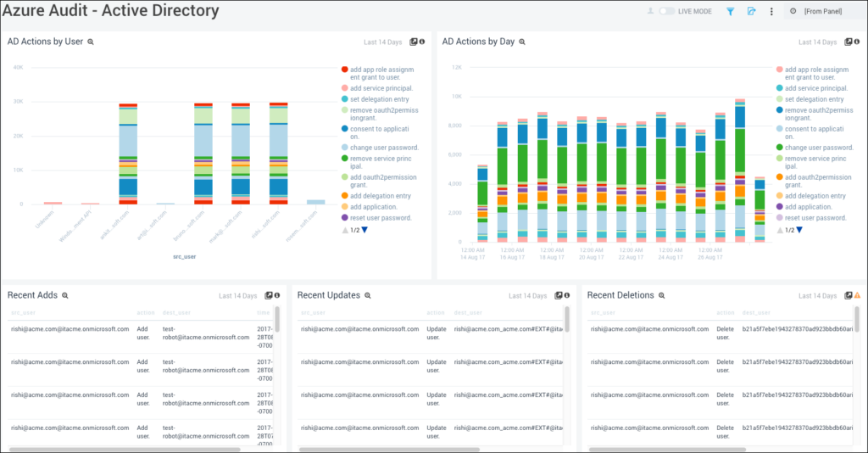Click magnifier icon beside AD Actions by User
This screenshot has width=868, height=453.
[91, 42]
